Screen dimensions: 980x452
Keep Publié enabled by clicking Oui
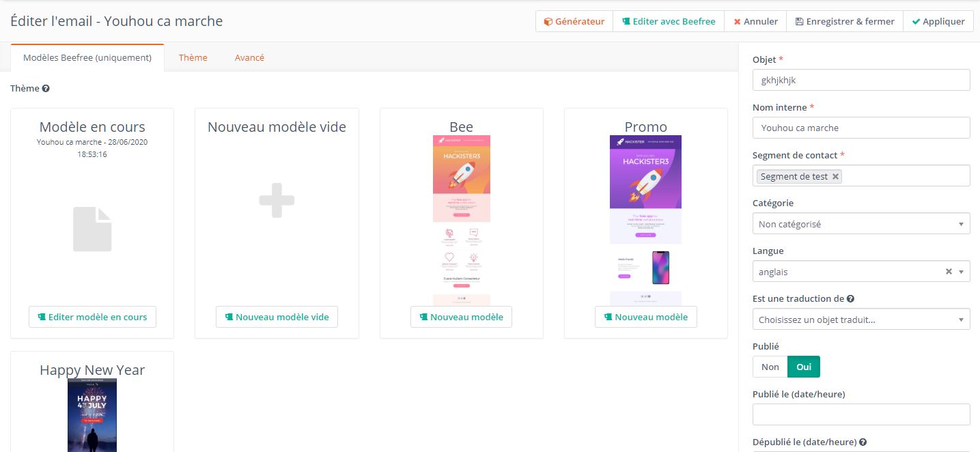(x=803, y=367)
